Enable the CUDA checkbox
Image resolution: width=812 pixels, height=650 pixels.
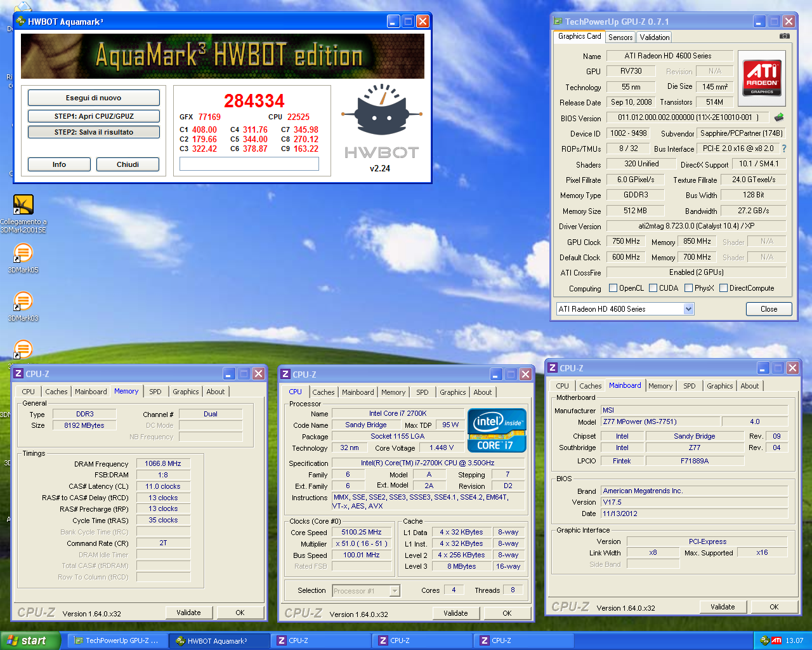point(653,288)
